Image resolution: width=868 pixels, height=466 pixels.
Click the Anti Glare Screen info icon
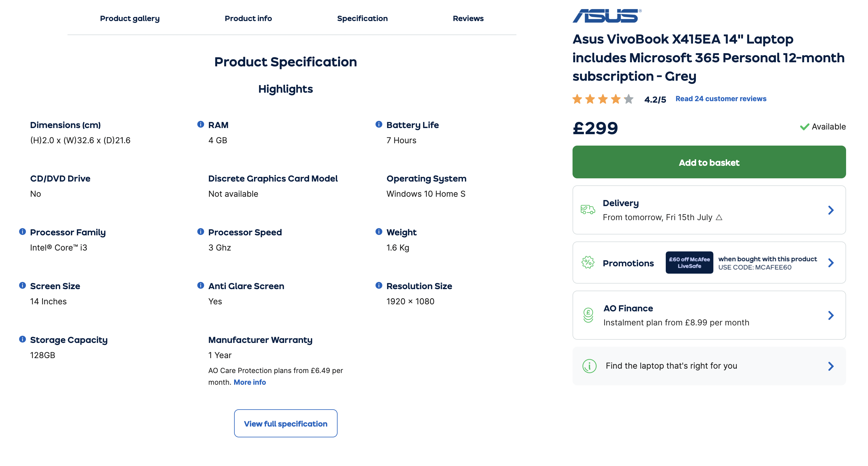[200, 285]
